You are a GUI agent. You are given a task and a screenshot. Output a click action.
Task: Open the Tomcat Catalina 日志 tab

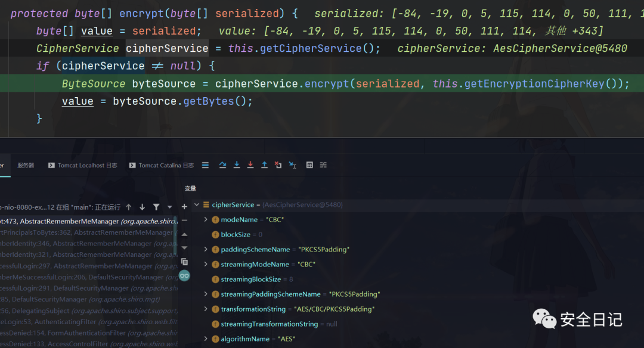tap(162, 166)
